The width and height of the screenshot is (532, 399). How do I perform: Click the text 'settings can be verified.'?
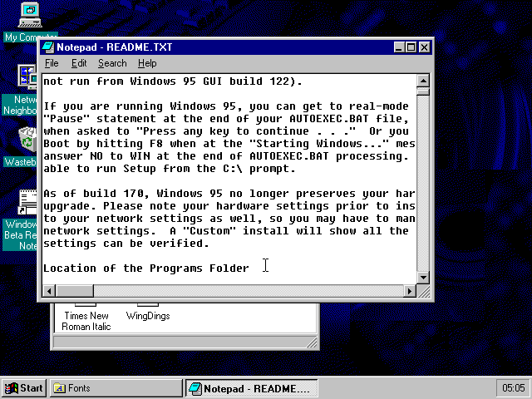[126, 244]
